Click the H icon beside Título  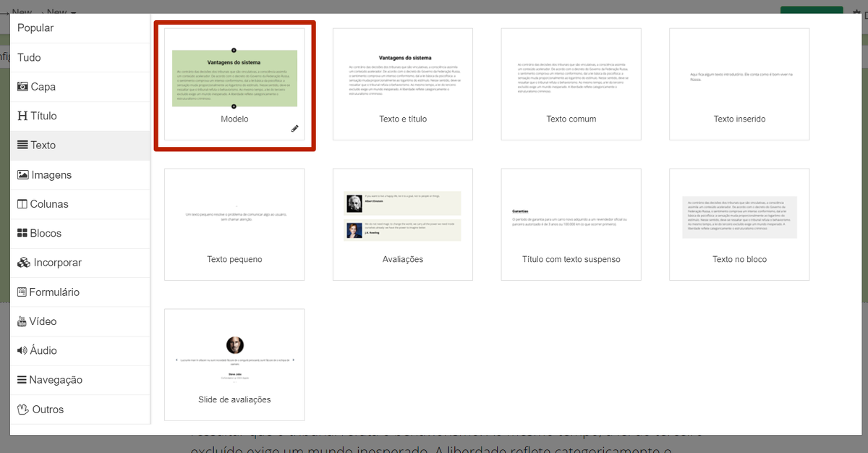(x=22, y=116)
